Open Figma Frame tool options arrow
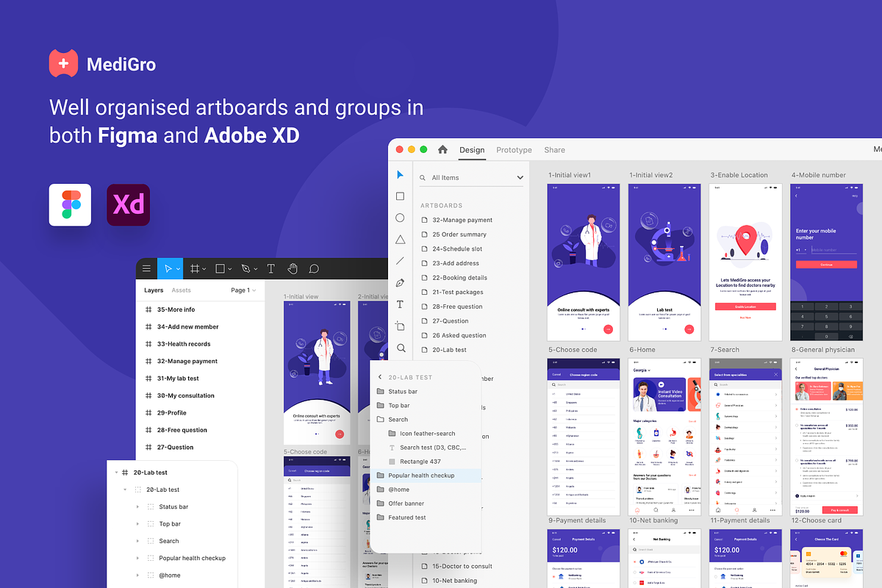The image size is (882, 588). pyautogui.click(x=204, y=270)
